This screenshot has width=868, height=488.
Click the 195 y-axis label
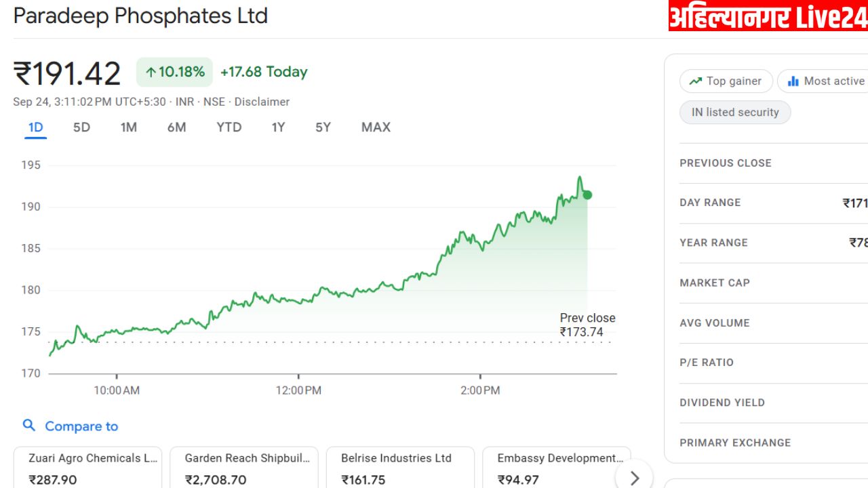pos(31,165)
